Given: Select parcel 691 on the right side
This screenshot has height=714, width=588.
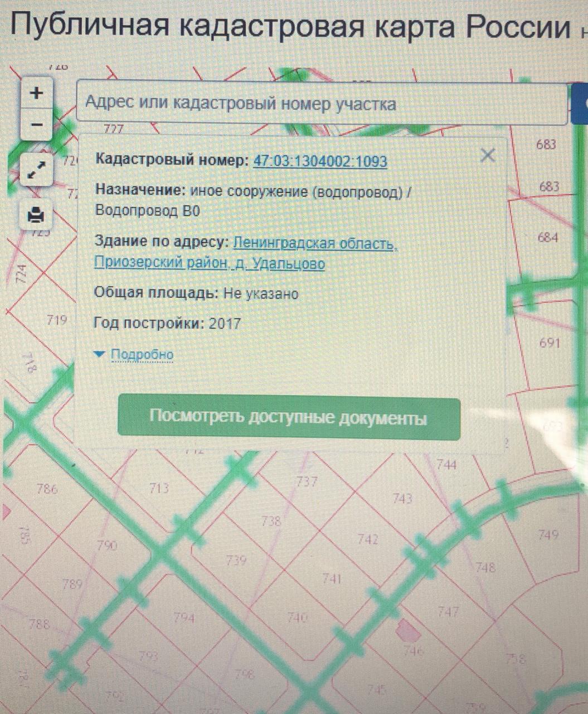Looking at the screenshot, I should [x=550, y=342].
